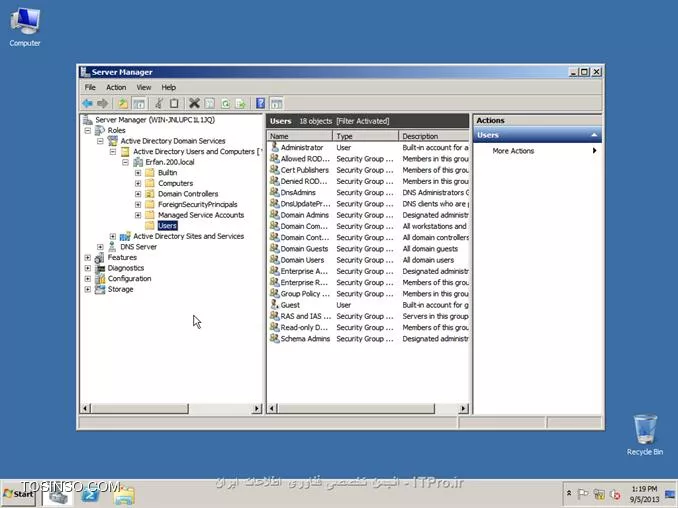Viewport: 678px width, 508px height.
Task: Collapse the Roles node
Action: (x=88, y=130)
